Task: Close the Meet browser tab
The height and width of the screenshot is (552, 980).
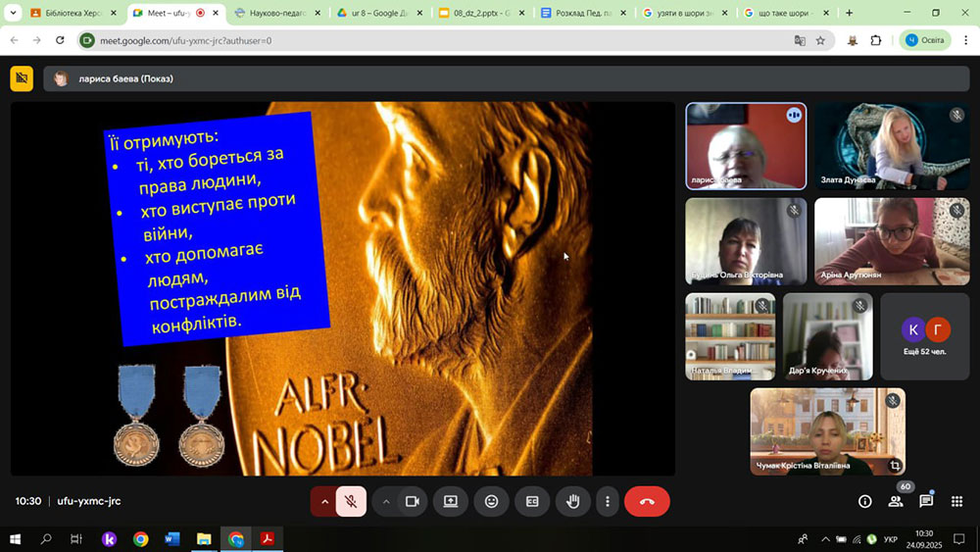Action: click(216, 13)
